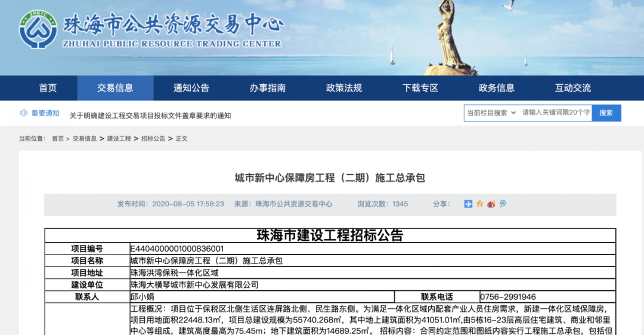Open the 首页 navigation tab

pyautogui.click(x=48, y=88)
